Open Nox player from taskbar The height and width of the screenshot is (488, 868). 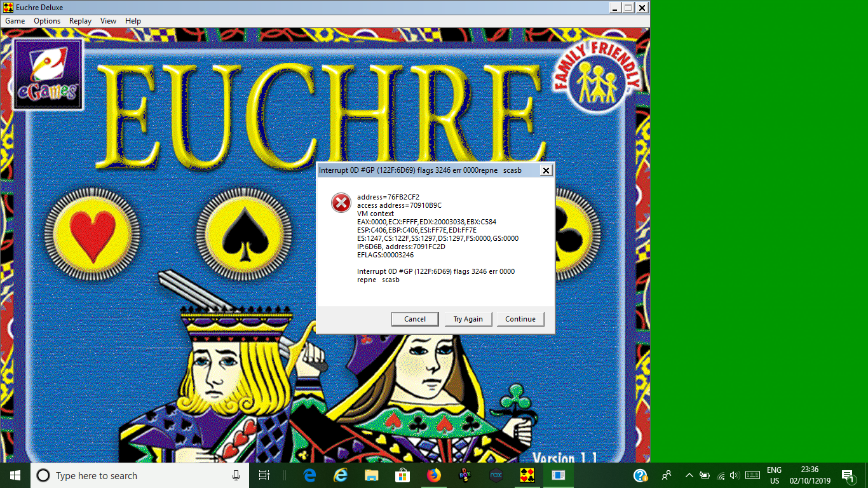496,475
